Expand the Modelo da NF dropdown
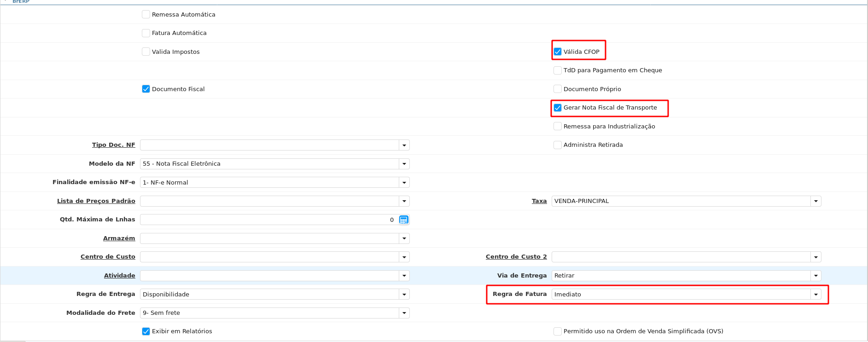The height and width of the screenshot is (342, 868). pos(404,164)
